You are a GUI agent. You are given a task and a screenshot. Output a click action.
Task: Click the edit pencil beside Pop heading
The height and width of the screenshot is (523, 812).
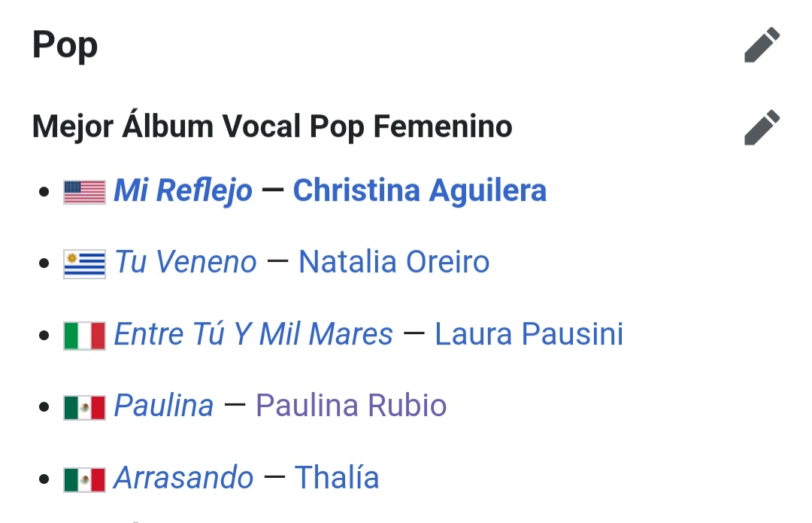click(762, 44)
